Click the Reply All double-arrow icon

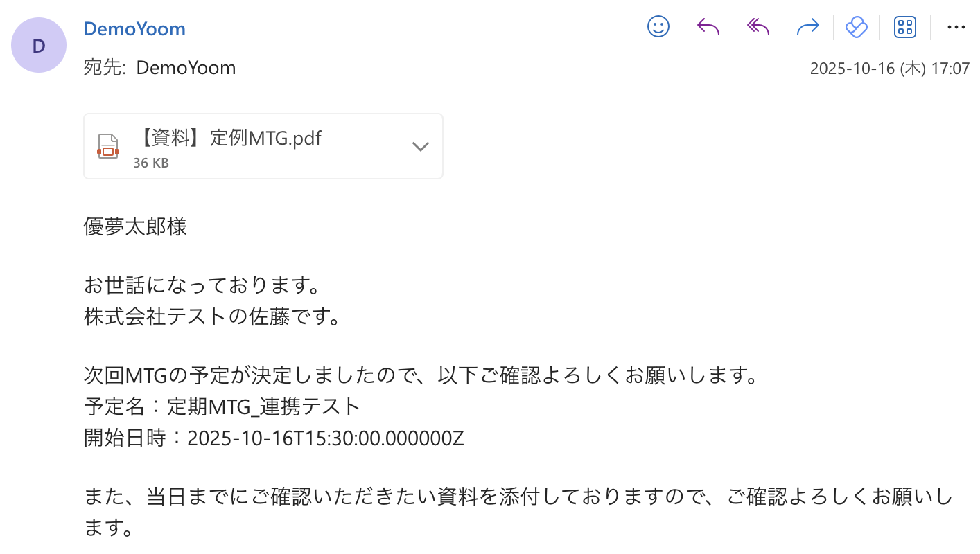pos(758,27)
